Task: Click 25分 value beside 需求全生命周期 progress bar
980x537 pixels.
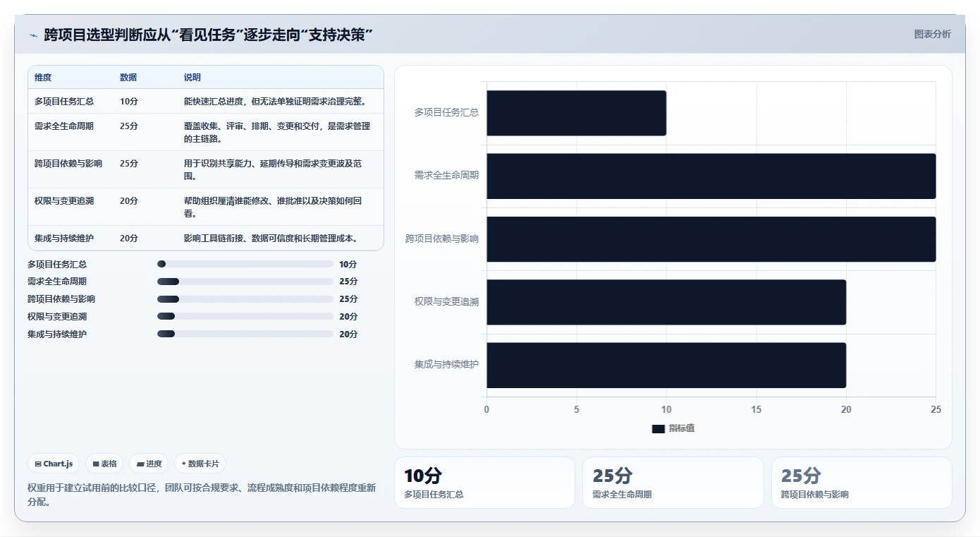Action: pyautogui.click(x=348, y=282)
